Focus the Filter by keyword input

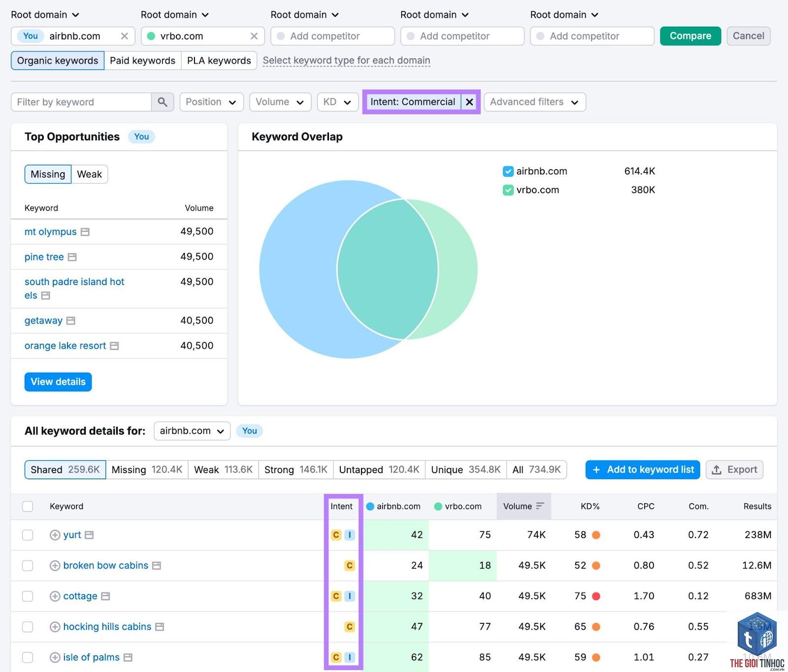coord(81,102)
